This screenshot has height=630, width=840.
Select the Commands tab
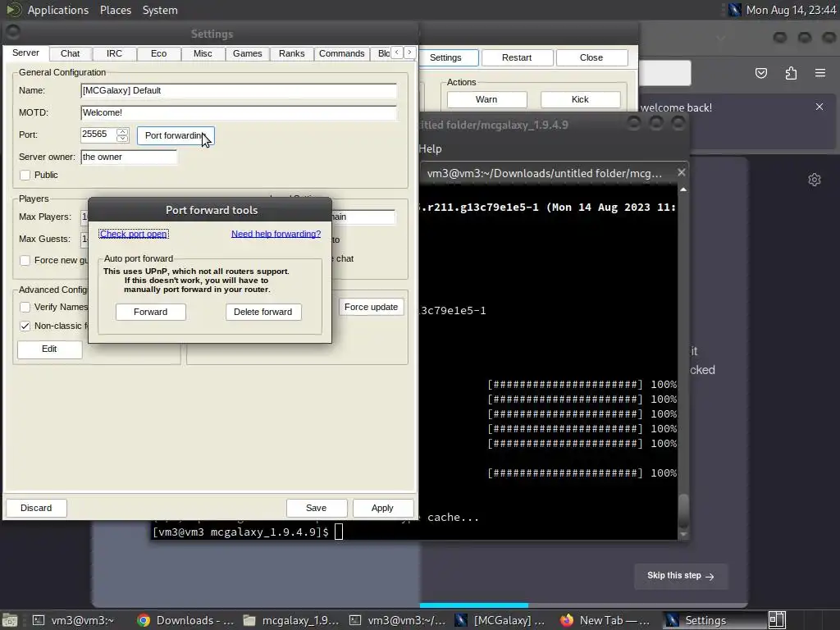click(341, 53)
